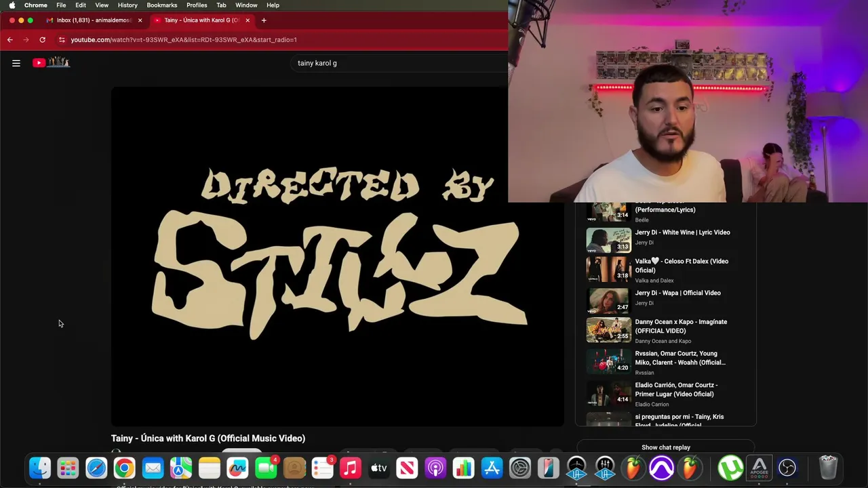Select the Tainy - Única with Karol G tab
Image resolution: width=868 pixels, height=488 pixels.
201,20
